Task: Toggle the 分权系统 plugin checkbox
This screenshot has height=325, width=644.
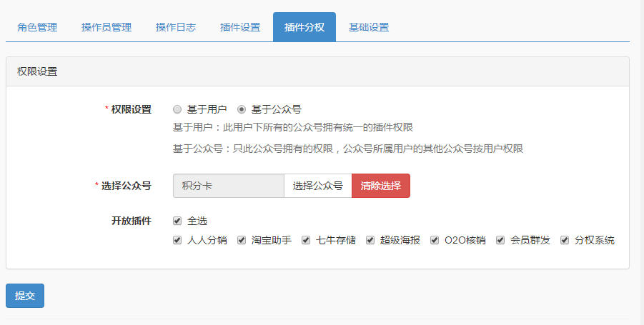Action: click(565, 240)
